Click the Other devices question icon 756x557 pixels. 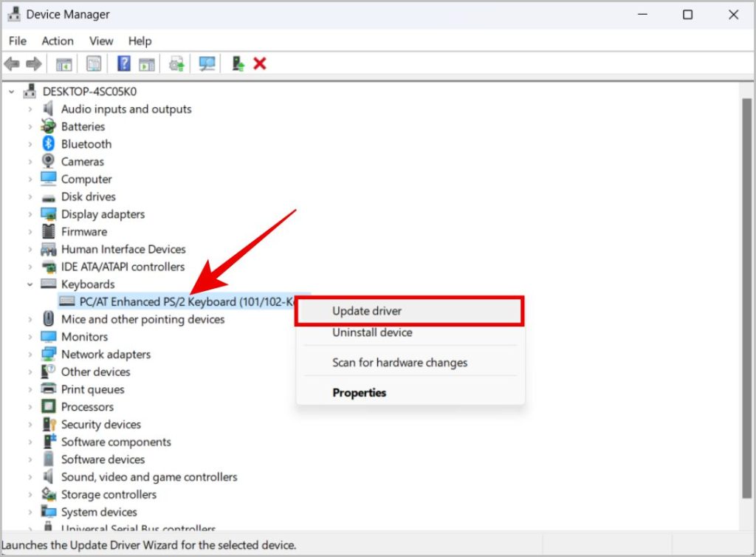(x=48, y=372)
